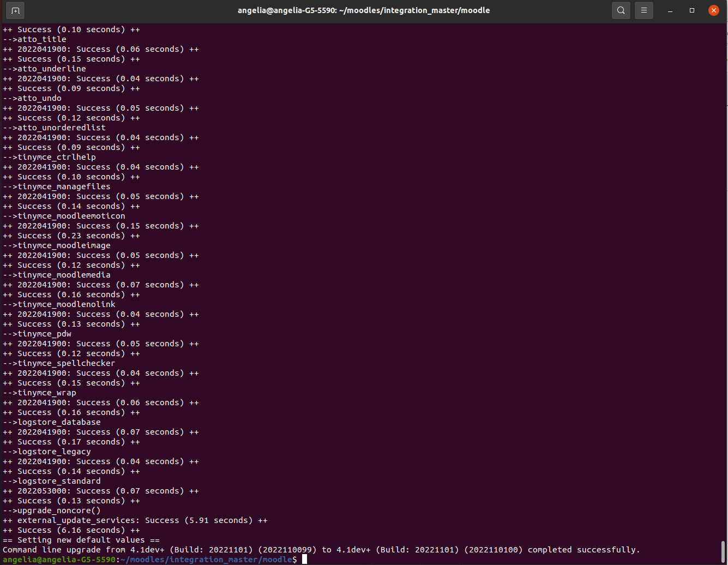
Task: Click the '-->tinymce_moodlenolink' line
Action: click(x=59, y=304)
